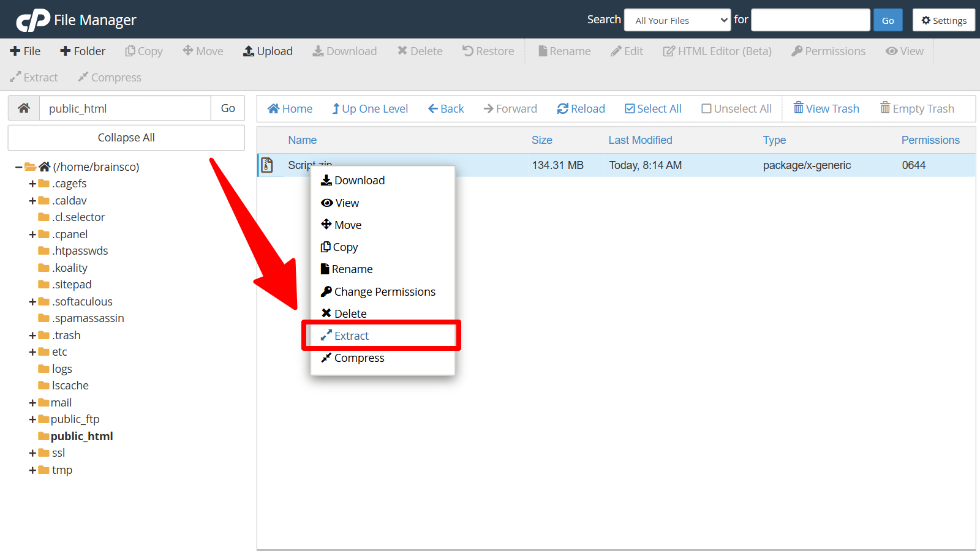Open the All Your Files search dropdown
980x551 pixels.
pos(677,20)
